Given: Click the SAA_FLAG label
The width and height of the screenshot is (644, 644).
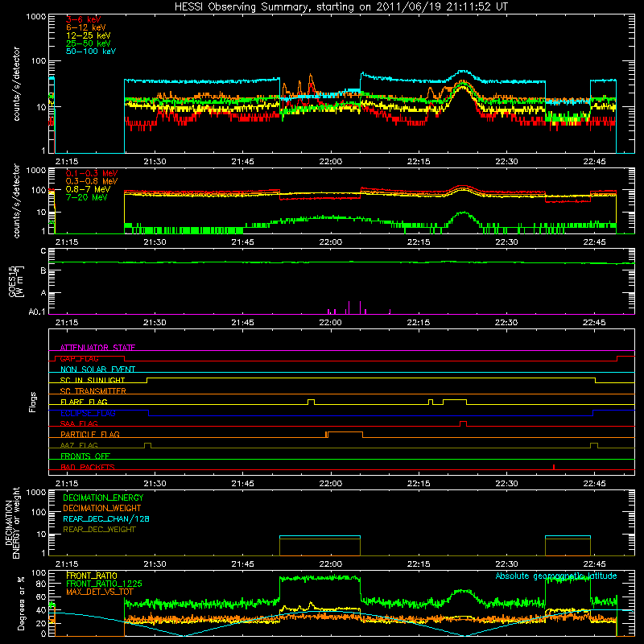Looking at the screenshot, I should pos(79,423).
